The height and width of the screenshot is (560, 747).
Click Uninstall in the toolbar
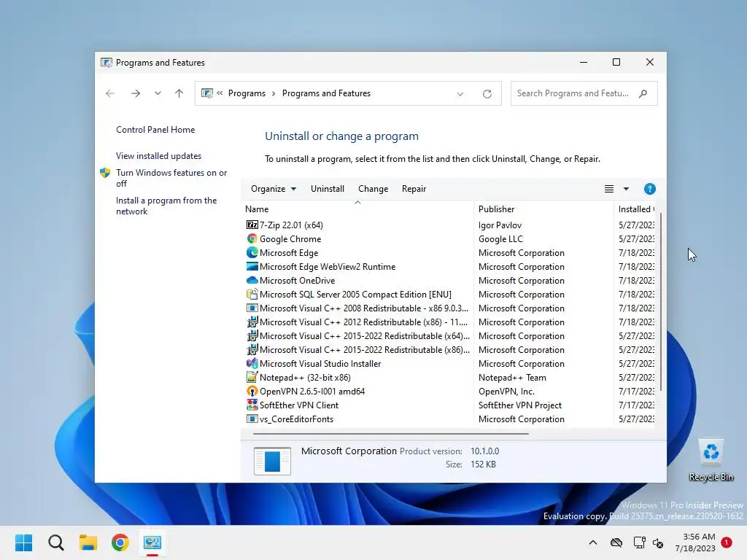click(x=328, y=189)
